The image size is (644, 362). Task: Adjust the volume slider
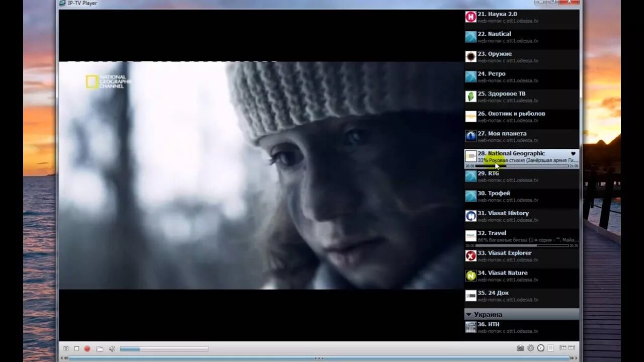click(164, 348)
